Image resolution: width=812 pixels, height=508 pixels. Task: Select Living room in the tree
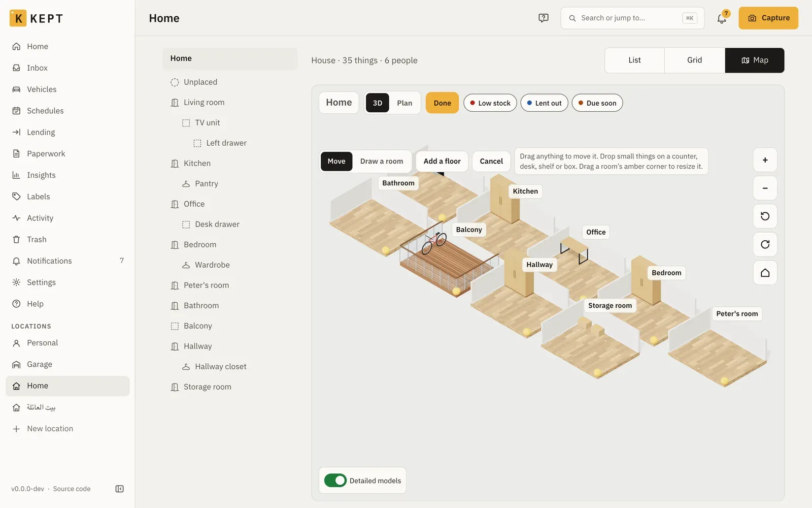[x=230, y=103]
